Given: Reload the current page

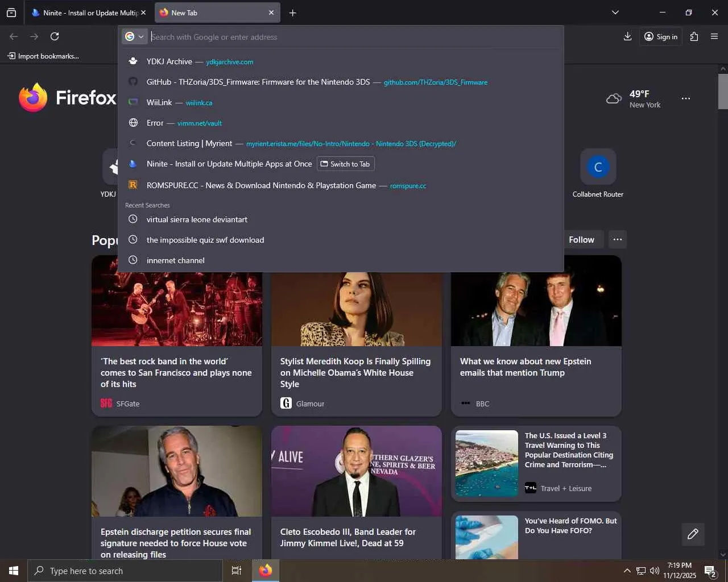Looking at the screenshot, I should pos(55,36).
